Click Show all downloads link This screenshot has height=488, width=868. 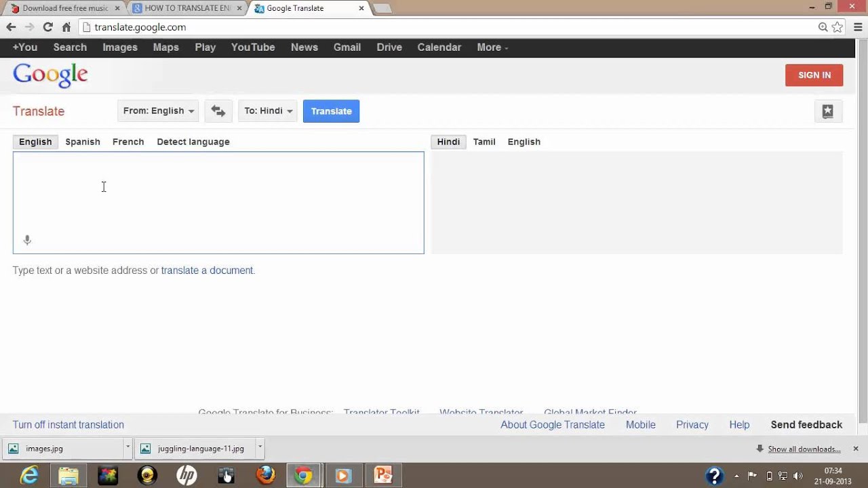click(x=804, y=449)
